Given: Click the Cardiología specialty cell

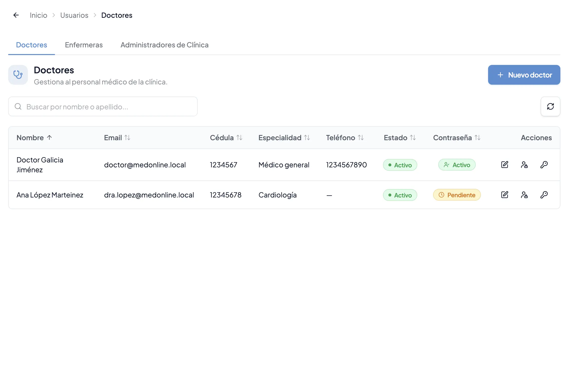Looking at the screenshot, I should (x=277, y=195).
